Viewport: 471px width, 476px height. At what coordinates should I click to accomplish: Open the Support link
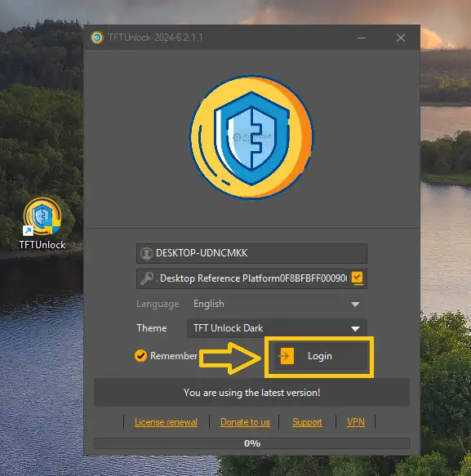pyautogui.click(x=307, y=422)
